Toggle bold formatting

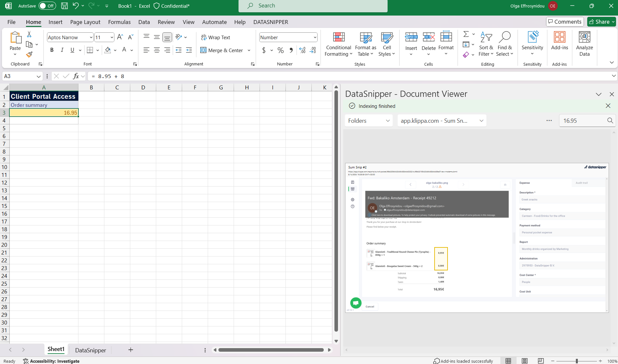pyautogui.click(x=51, y=50)
